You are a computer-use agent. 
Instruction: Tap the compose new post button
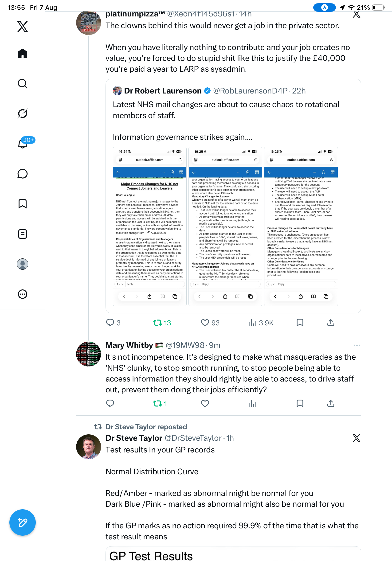(23, 522)
